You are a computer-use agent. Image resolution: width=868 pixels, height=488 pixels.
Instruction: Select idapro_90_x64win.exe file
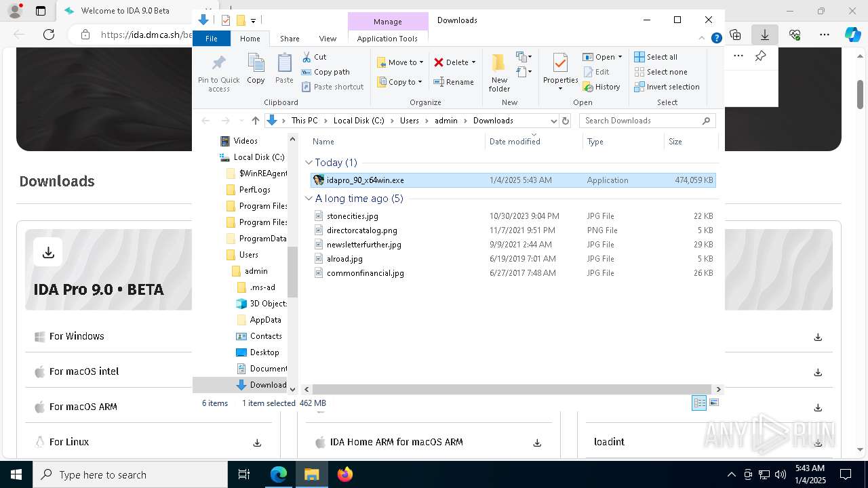click(x=513, y=180)
